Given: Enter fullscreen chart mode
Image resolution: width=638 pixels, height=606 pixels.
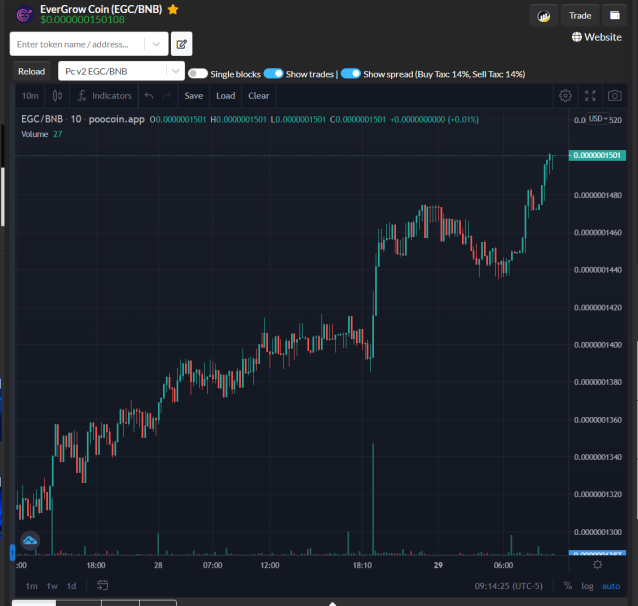Looking at the screenshot, I should pyautogui.click(x=590, y=96).
